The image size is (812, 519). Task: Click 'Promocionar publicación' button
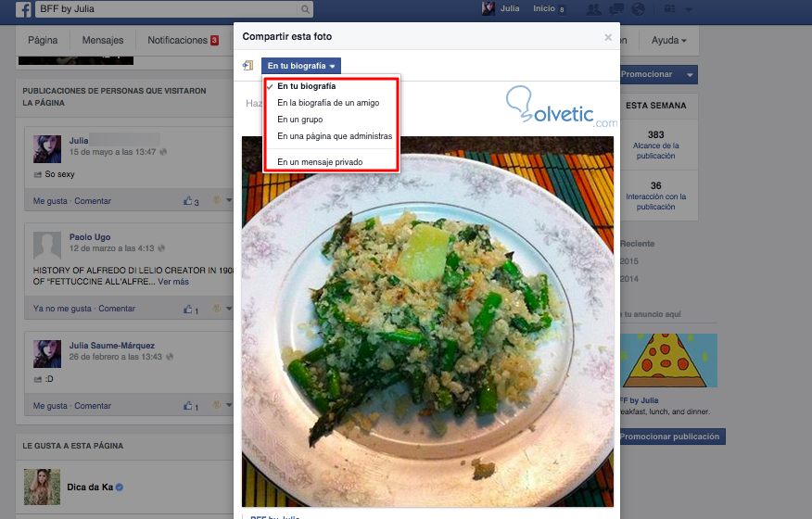(x=672, y=437)
